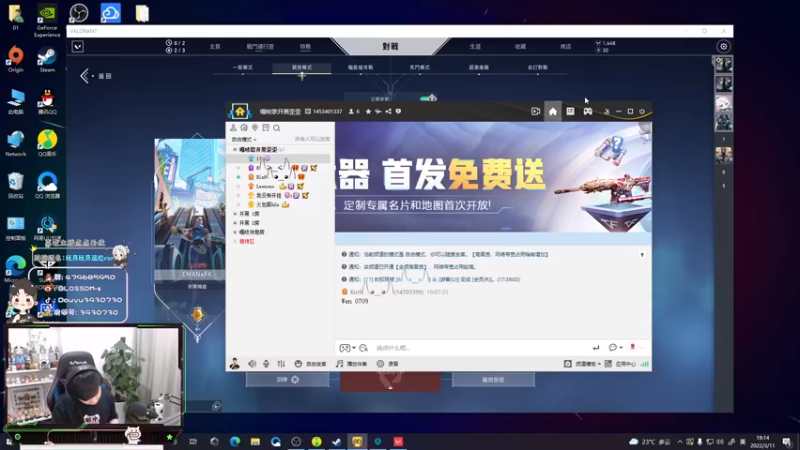
Task: Open the music accompaniment button
Action: click(352, 364)
